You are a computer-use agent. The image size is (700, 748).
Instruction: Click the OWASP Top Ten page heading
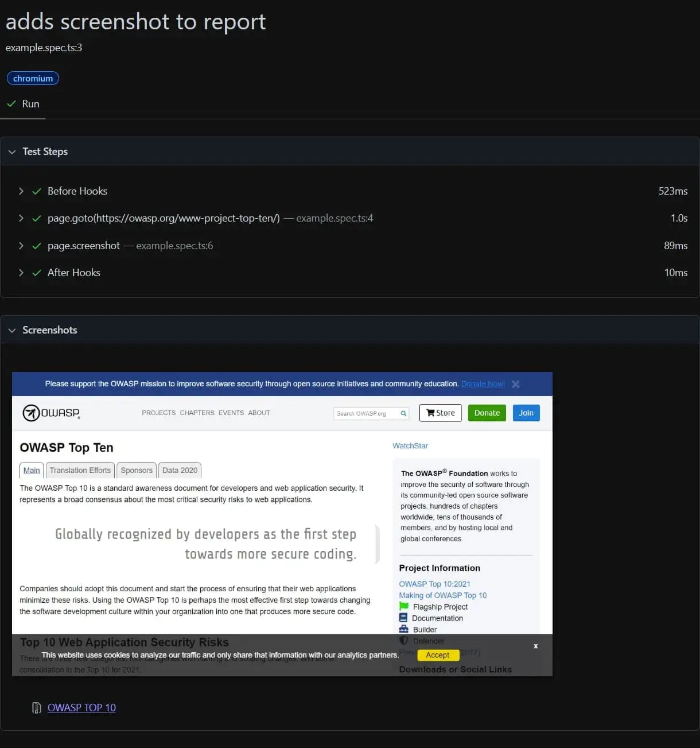tap(67, 448)
